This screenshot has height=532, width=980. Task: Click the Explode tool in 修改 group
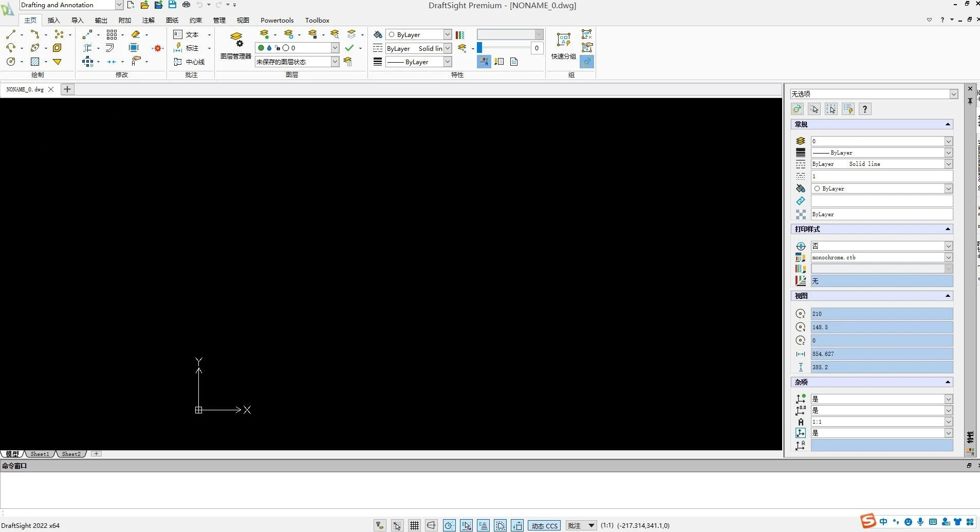tap(158, 48)
